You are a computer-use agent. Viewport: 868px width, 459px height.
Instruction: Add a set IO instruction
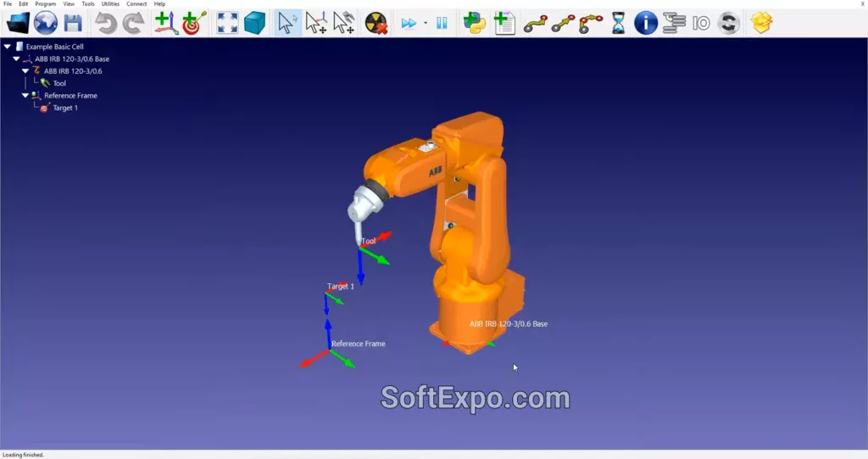coord(701,23)
